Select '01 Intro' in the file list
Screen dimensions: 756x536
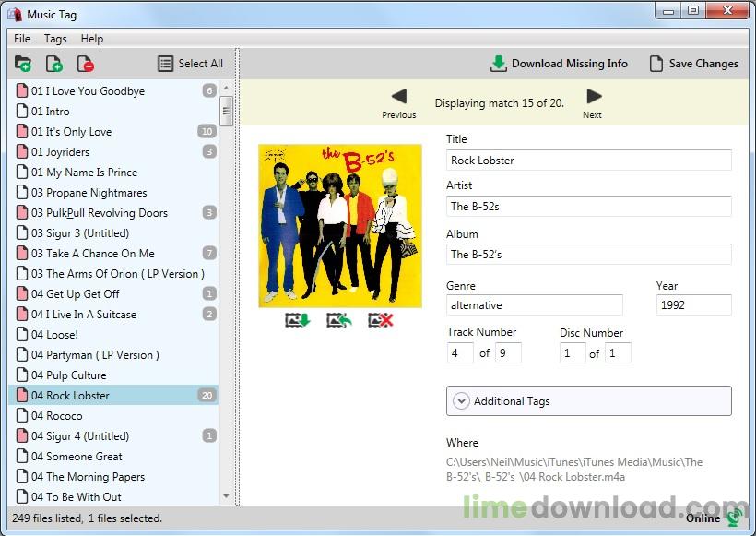113,111
